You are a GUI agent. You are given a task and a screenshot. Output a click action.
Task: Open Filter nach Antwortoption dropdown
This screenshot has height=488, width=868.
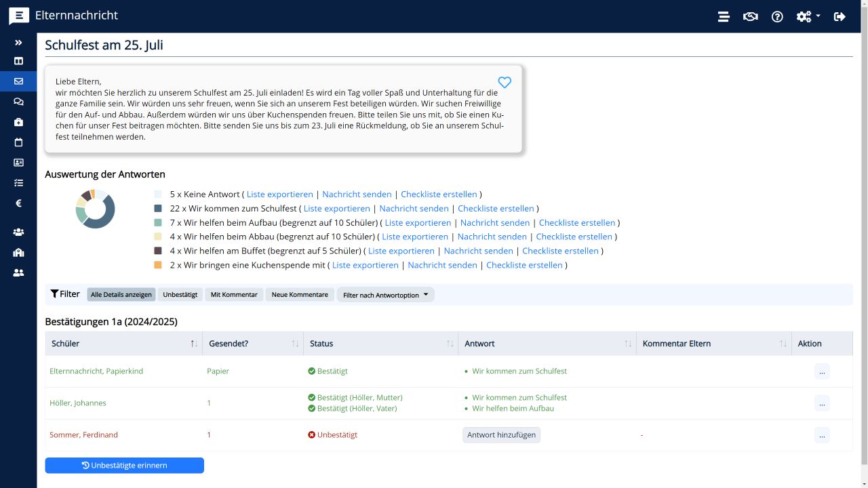coord(385,295)
